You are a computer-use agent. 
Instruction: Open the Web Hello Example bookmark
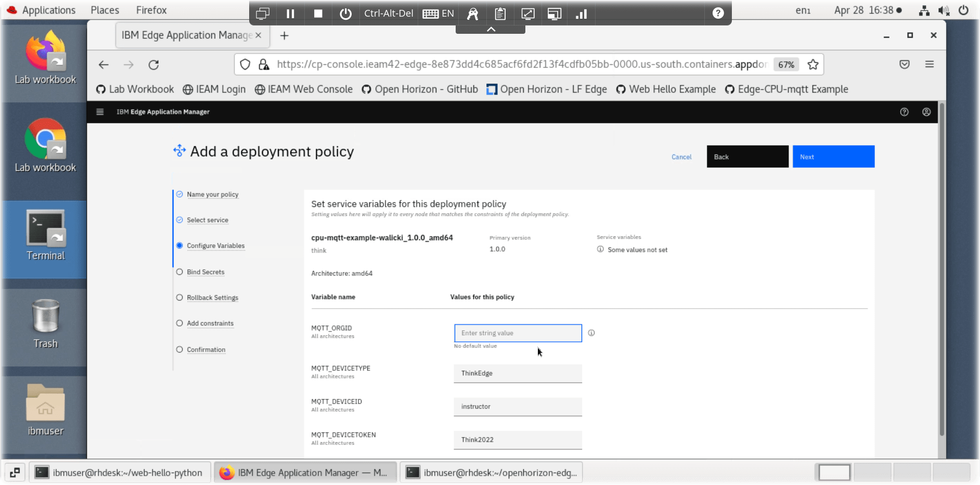[665, 89]
